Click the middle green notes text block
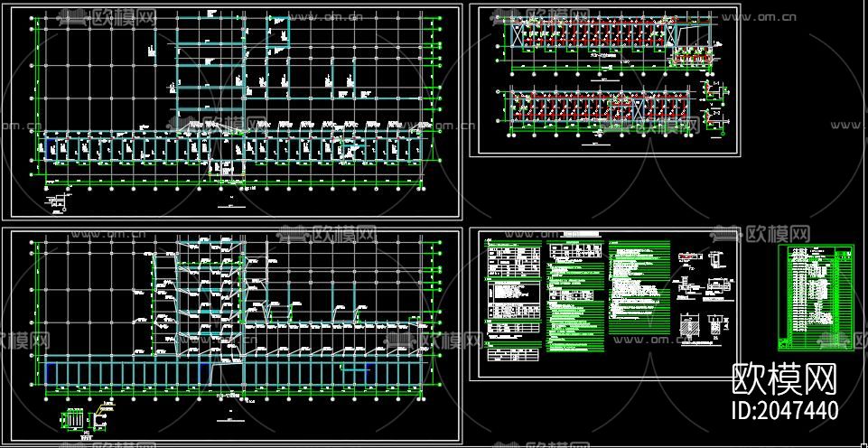The height and width of the screenshot is (448, 868). click(x=576, y=296)
